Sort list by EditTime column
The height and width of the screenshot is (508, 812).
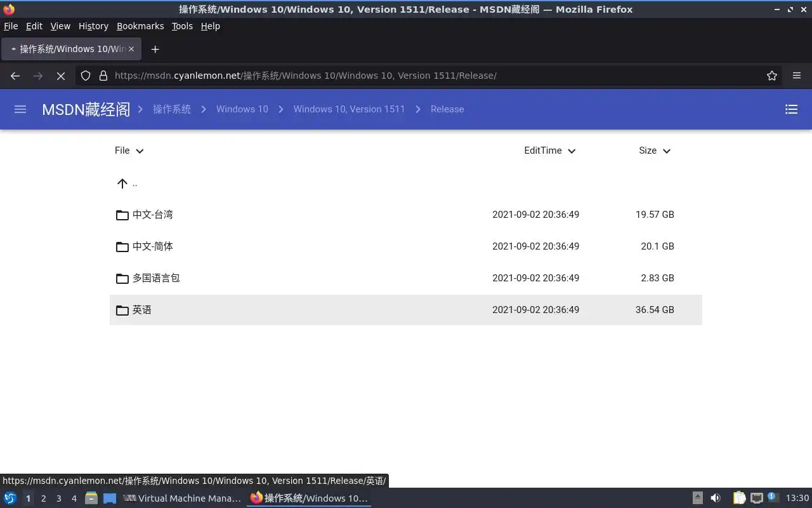(550, 150)
